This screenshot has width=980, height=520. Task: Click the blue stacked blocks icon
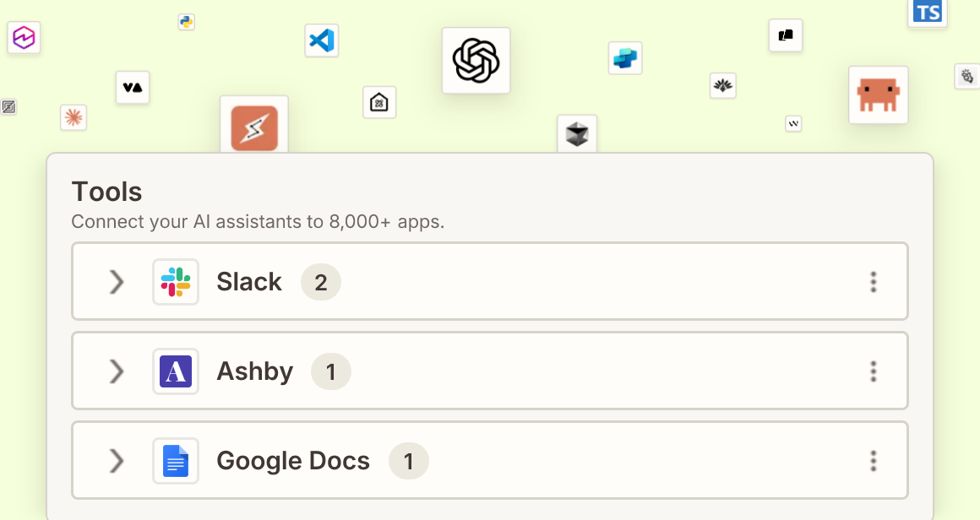click(x=625, y=58)
